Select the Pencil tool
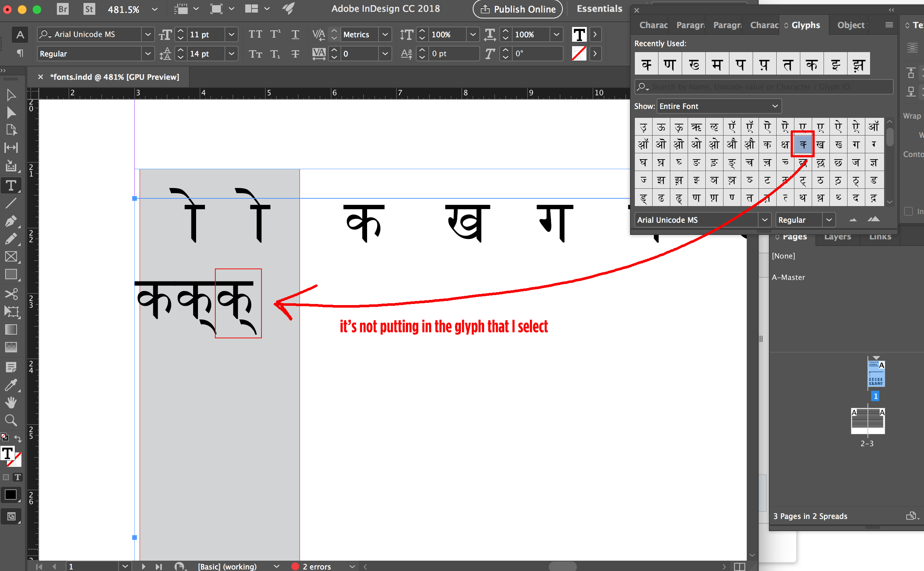 point(9,238)
